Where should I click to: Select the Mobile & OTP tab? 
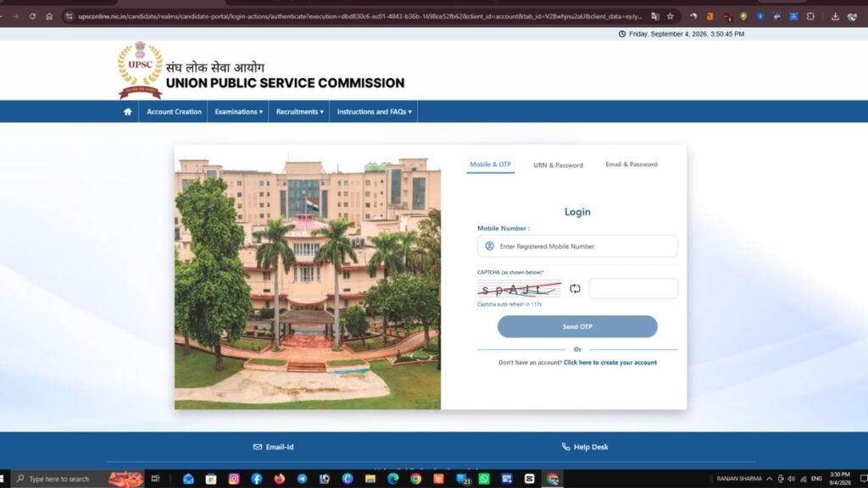tap(491, 164)
